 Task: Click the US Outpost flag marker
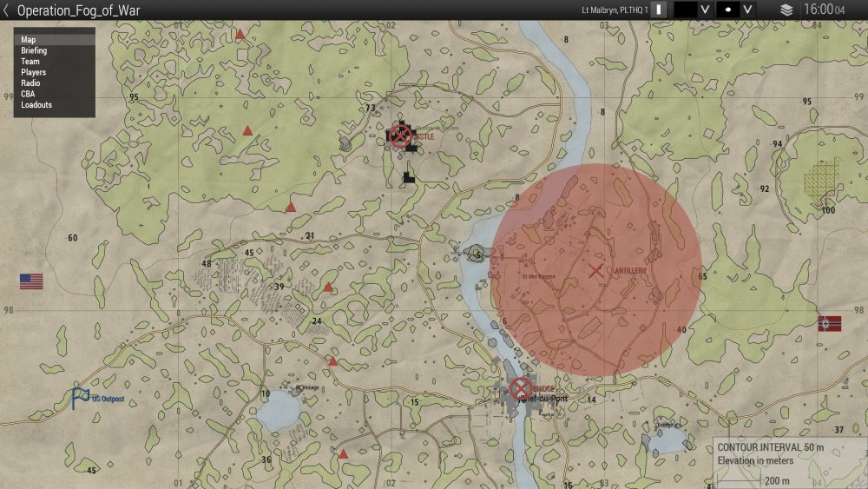(82, 398)
